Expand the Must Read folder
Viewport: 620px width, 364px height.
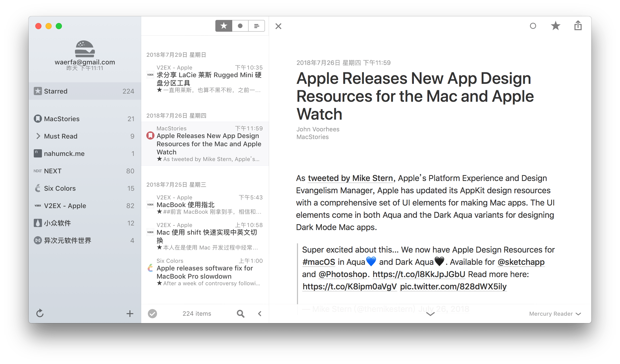point(38,136)
